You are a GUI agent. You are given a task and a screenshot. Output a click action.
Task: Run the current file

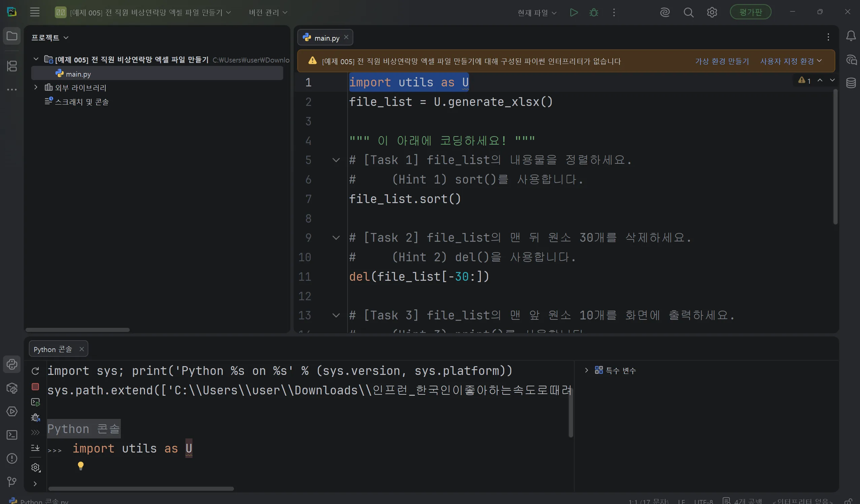[x=574, y=13]
